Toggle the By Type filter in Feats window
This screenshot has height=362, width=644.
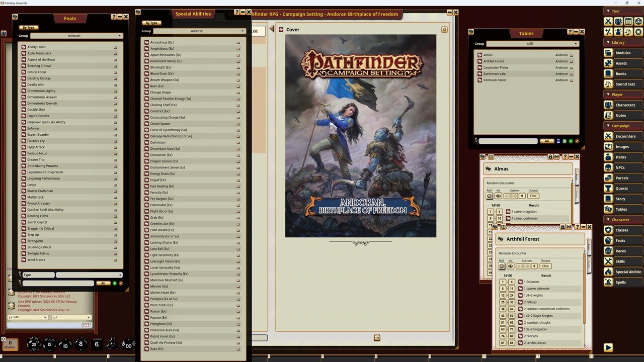click(28, 27)
